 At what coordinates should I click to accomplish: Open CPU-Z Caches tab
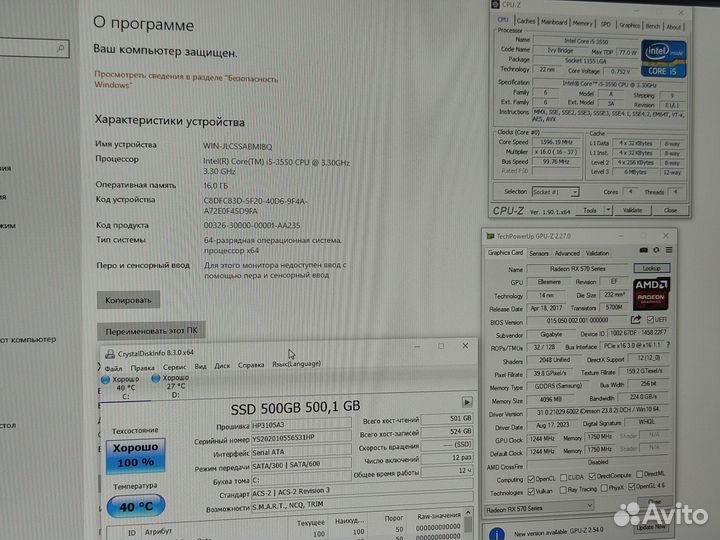526,21
